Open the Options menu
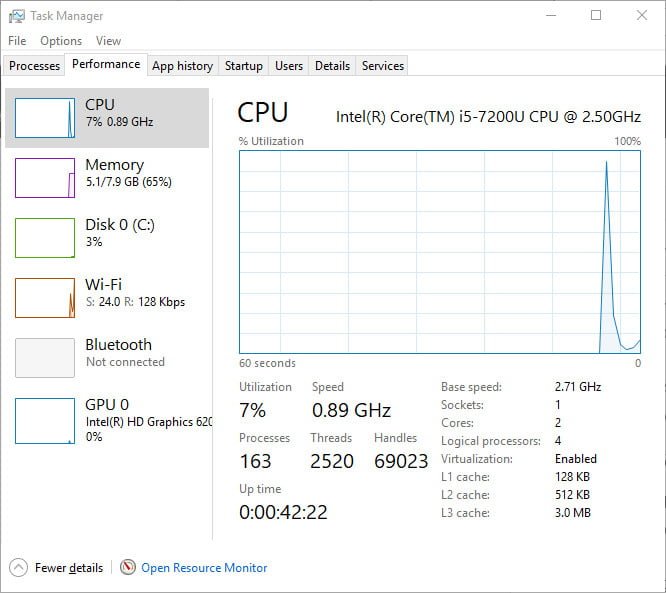 pos(61,41)
